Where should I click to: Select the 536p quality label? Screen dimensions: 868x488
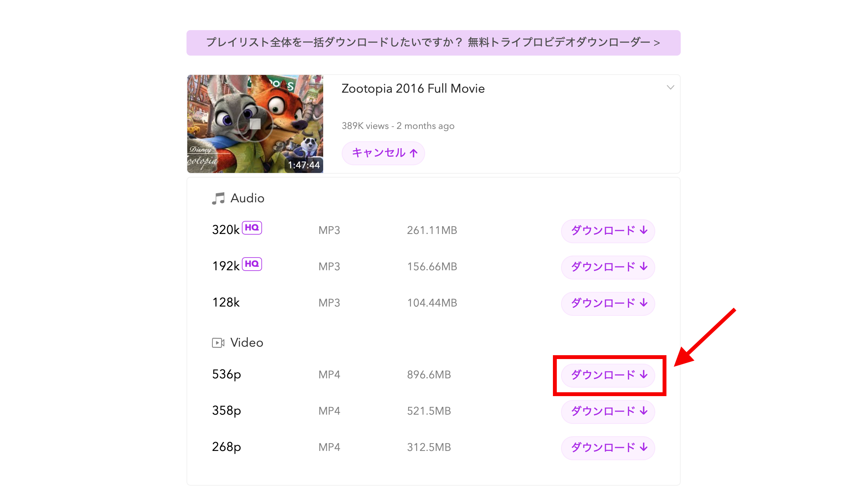[227, 374]
